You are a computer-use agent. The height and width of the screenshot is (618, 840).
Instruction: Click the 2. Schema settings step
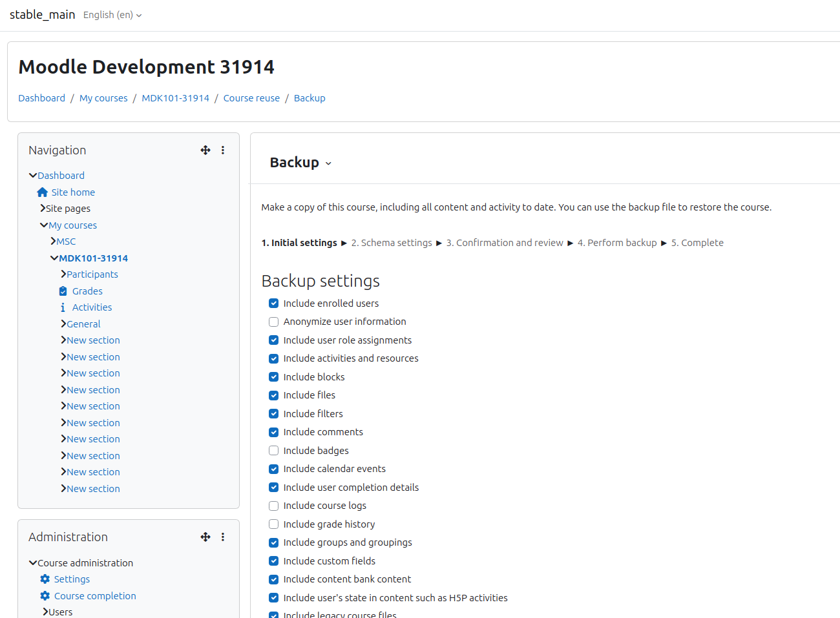pos(392,243)
